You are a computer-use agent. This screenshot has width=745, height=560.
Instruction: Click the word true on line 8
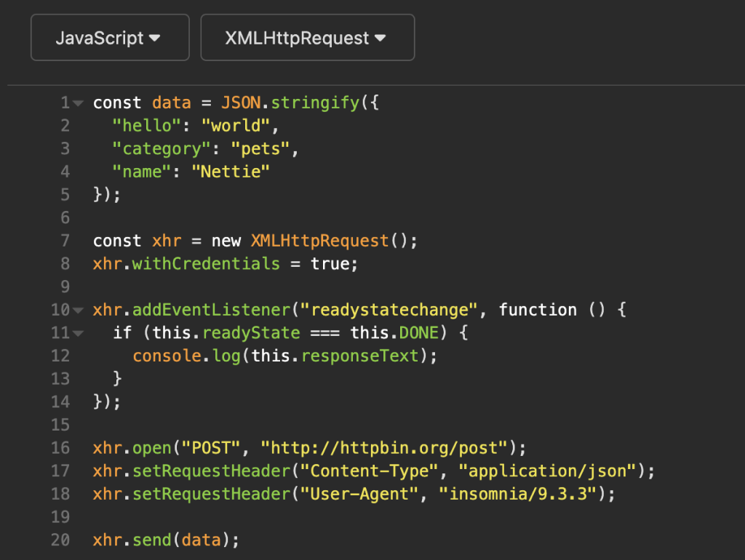click(330, 263)
